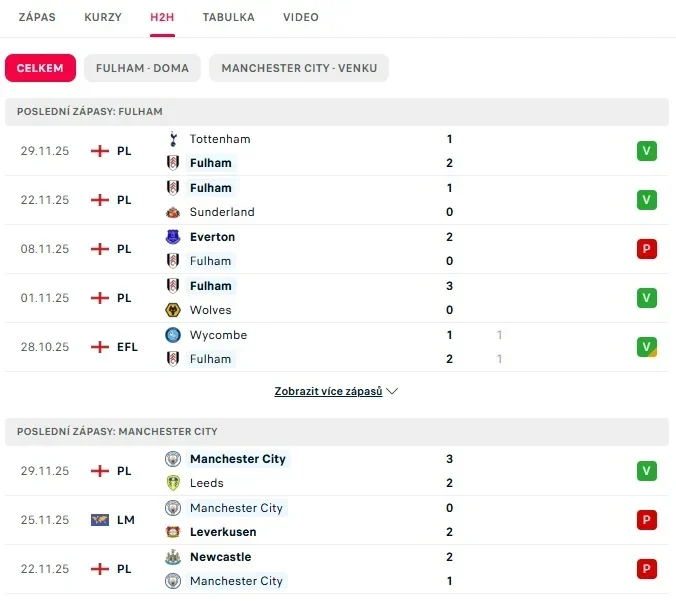Click the Newcastle club crest icon
This screenshot has width=676, height=601.
174,557
